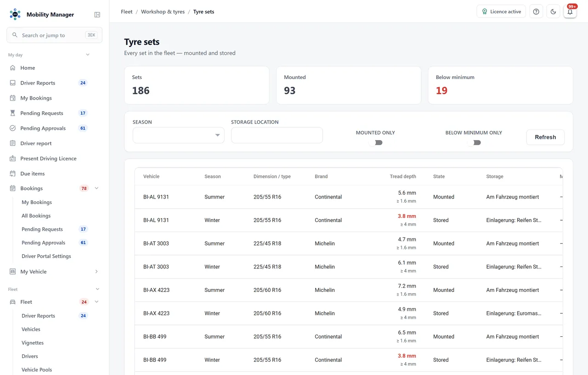Enable the Mounted Only switch
588x375 pixels.
376,142
